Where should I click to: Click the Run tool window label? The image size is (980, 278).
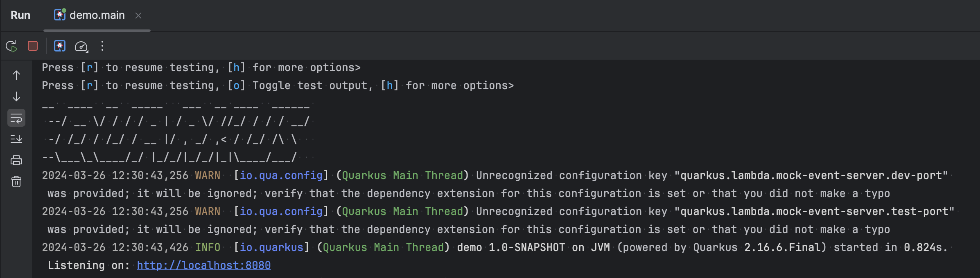pos(20,15)
